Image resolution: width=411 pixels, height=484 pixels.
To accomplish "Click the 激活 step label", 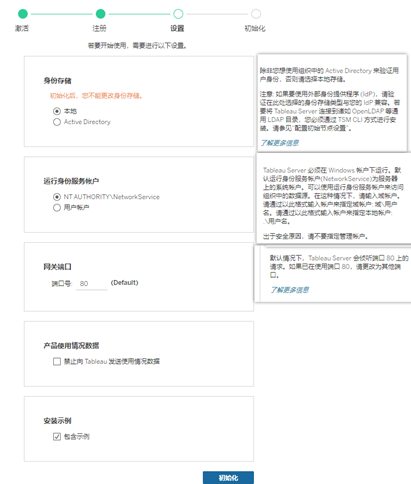I will click(x=22, y=28).
